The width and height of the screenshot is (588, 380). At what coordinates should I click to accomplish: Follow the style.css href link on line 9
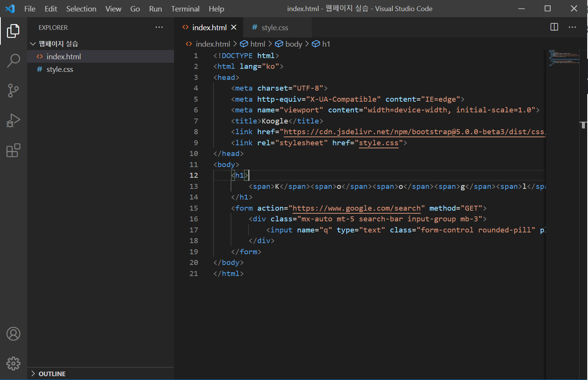click(379, 143)
